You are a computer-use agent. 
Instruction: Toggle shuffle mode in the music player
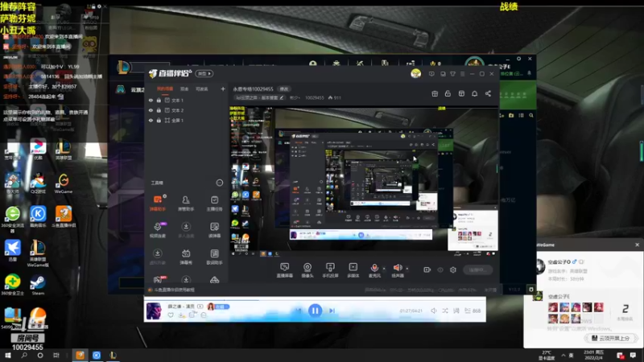445,311
